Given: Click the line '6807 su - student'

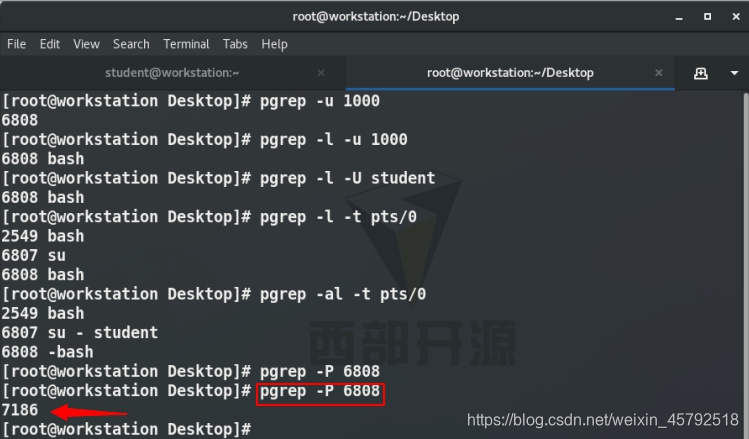Looking at the screenshot, I should click(x=80, y=332).
